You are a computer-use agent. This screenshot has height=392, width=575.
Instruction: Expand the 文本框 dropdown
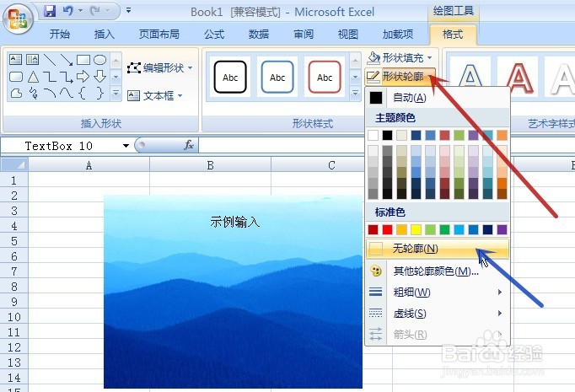(x=180, y=96)
